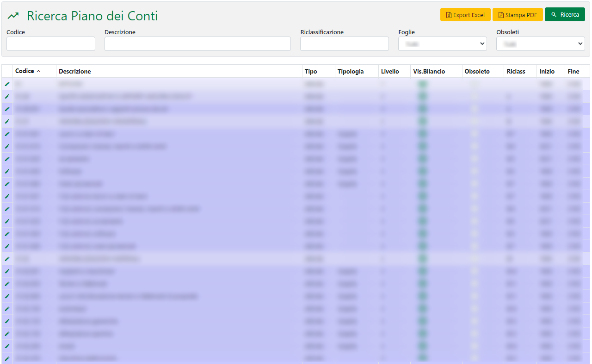Click the pencil icon in the last visible row
The image size is (592, 364).
pyautogui.click(x=7, y=358)
